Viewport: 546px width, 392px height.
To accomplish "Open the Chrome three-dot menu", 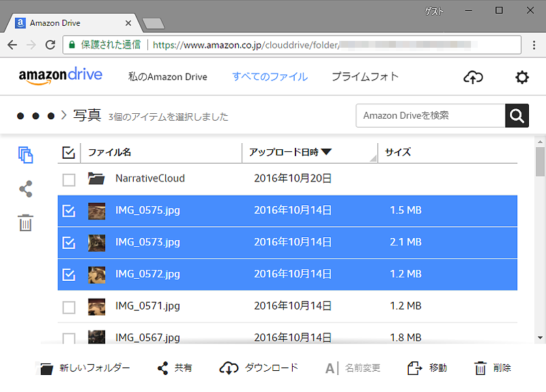I will pos(534,44).
